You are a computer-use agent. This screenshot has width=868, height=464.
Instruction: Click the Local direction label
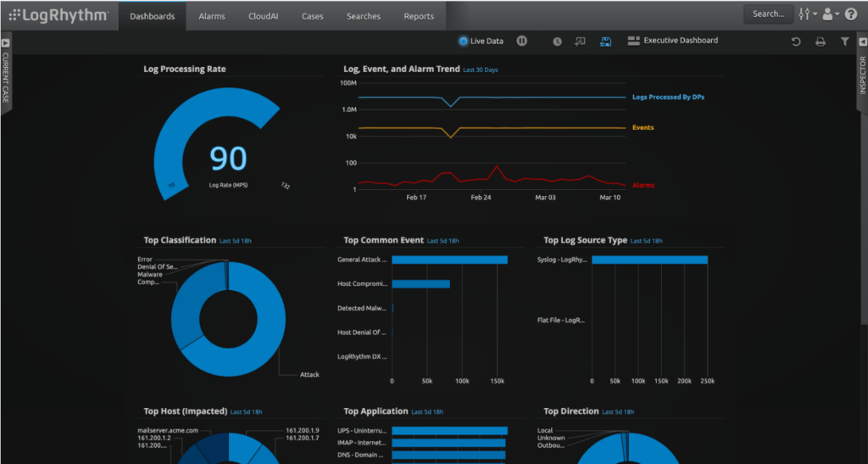coord(545,430)
